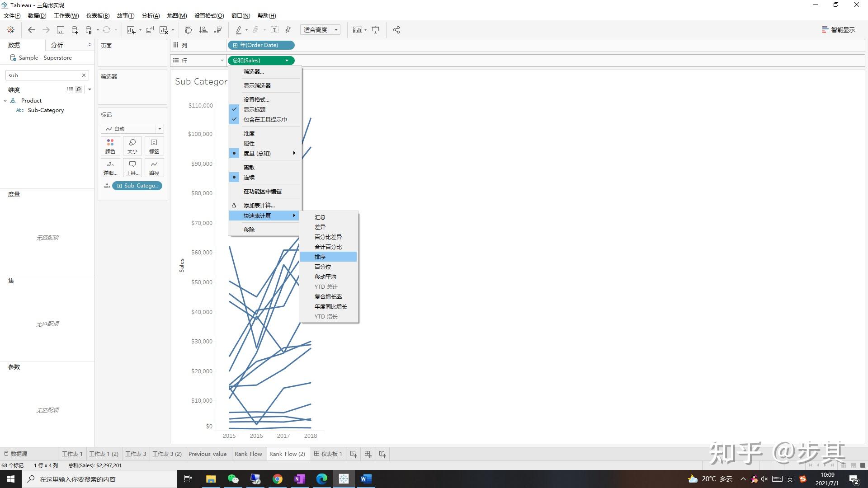Click the Save toolbar icon

click(x=60, y=30)
